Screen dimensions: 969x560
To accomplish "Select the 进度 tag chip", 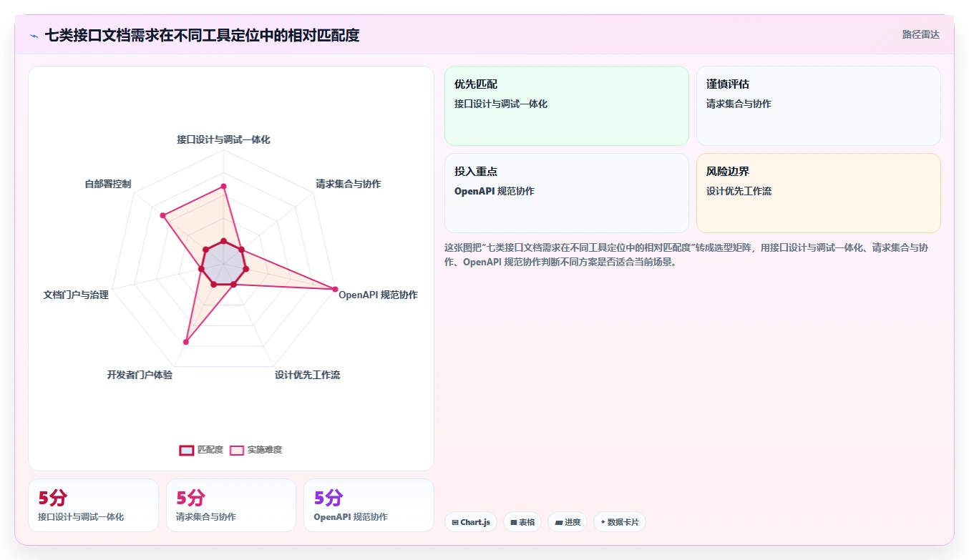I will 568,522.
